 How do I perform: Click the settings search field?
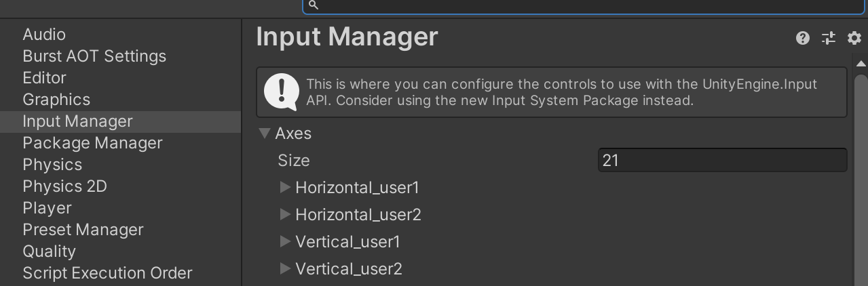pyautogui.click(x=584, y=5)
